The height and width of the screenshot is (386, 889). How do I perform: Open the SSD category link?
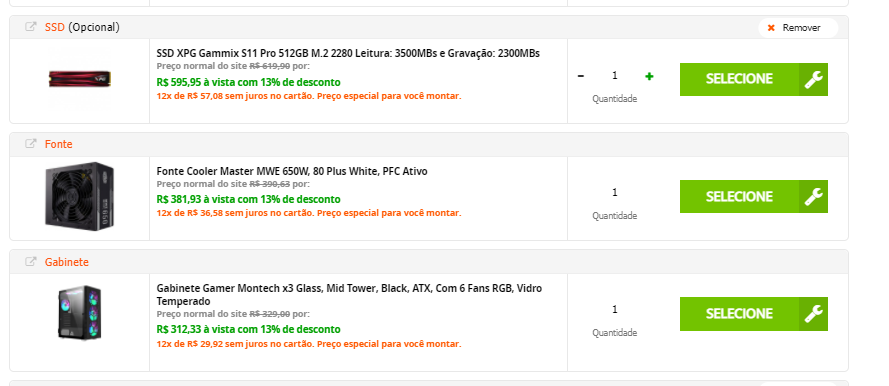[x=54, y=27]
